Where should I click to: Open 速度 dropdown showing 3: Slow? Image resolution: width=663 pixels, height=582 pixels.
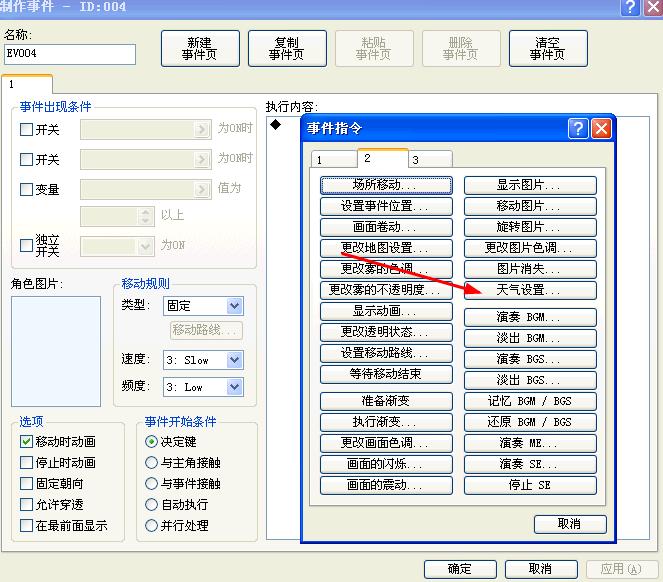point(203,360)
